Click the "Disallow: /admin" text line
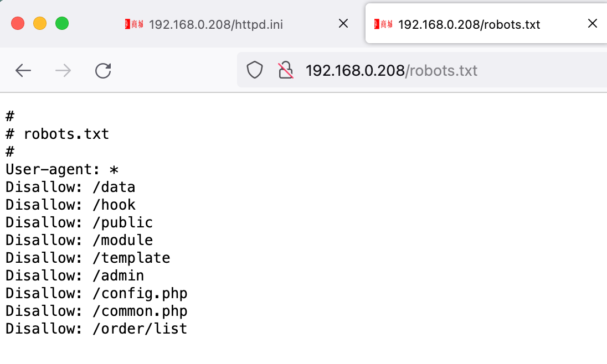 point(75,275)
